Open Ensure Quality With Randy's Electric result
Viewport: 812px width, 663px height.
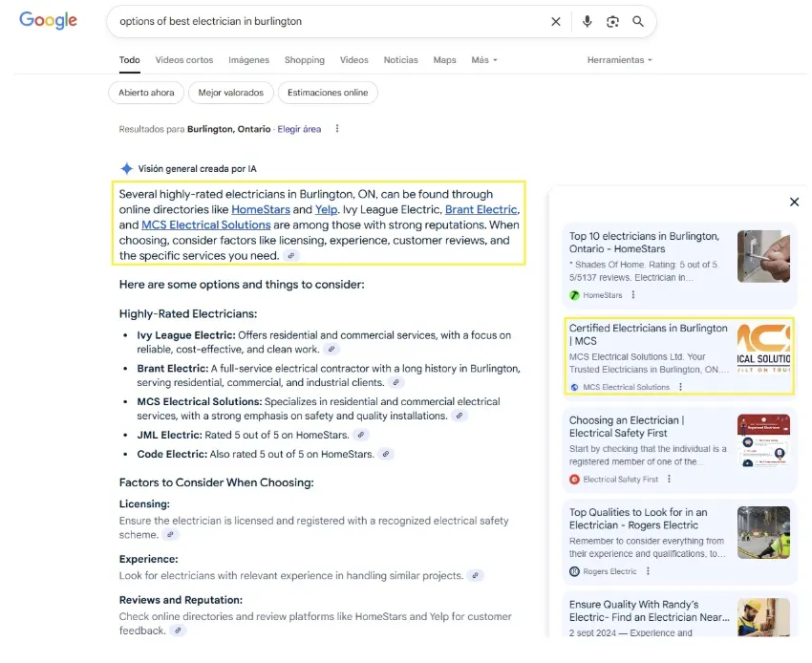click(649, 610)
